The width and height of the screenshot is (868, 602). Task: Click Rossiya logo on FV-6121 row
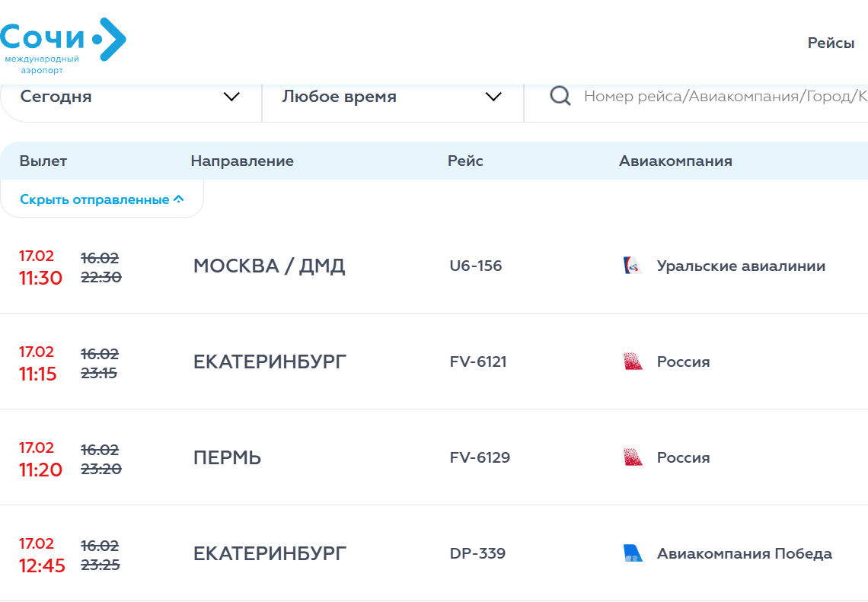coord(633,362)
